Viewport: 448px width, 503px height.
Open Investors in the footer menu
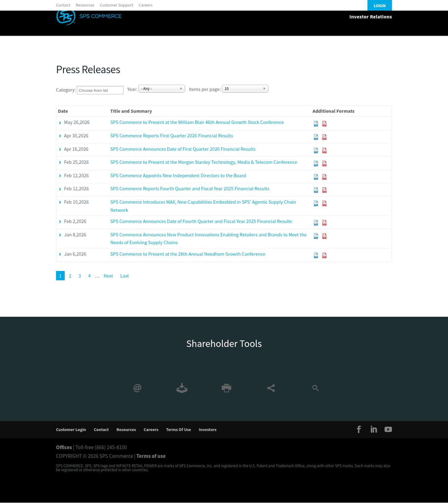(208, 430)
